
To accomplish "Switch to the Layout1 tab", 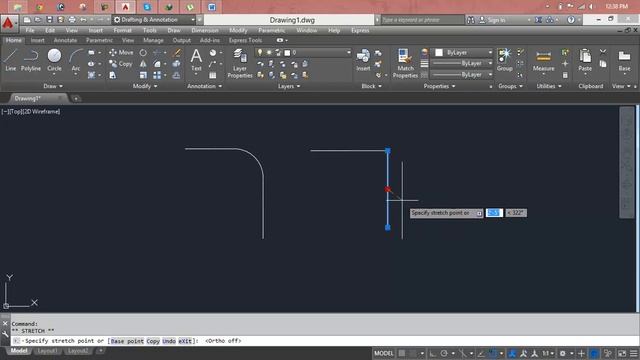I will (47, 351).
